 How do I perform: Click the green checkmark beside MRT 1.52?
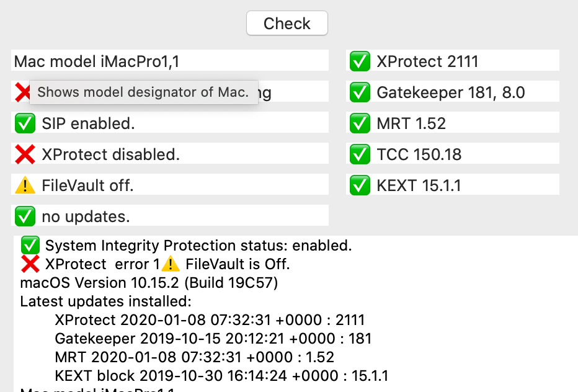click(359, 123)
